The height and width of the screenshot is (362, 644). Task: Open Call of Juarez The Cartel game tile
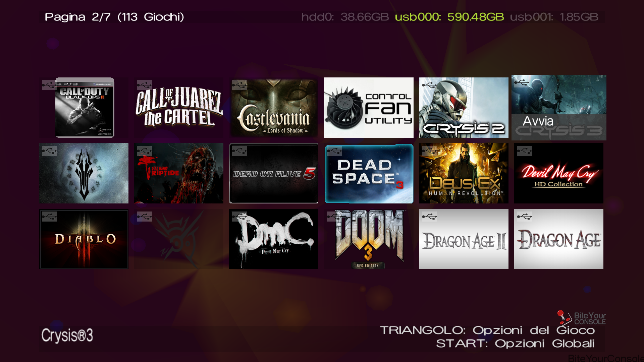pyautogui.click(x=179, y=108)
